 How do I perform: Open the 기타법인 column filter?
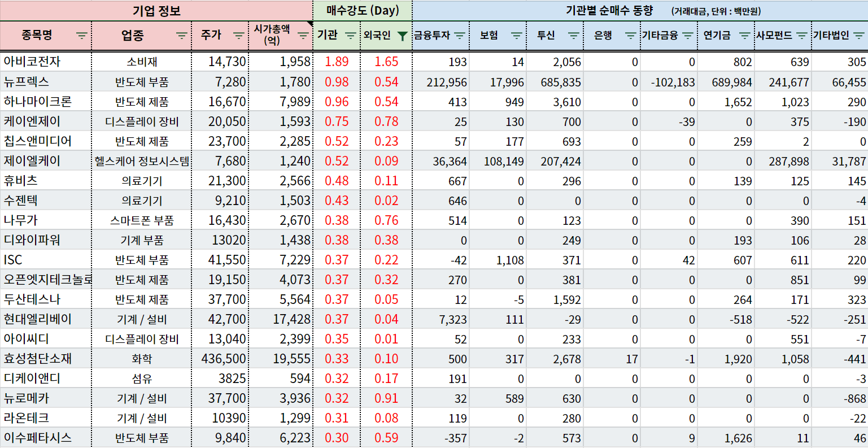point(859,36)
